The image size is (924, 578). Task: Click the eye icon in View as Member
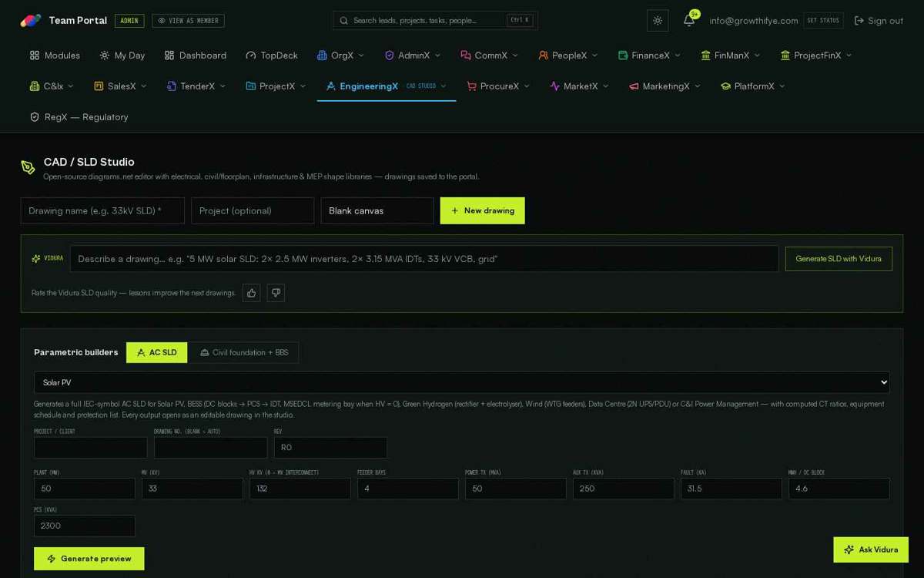pos(162,21)
